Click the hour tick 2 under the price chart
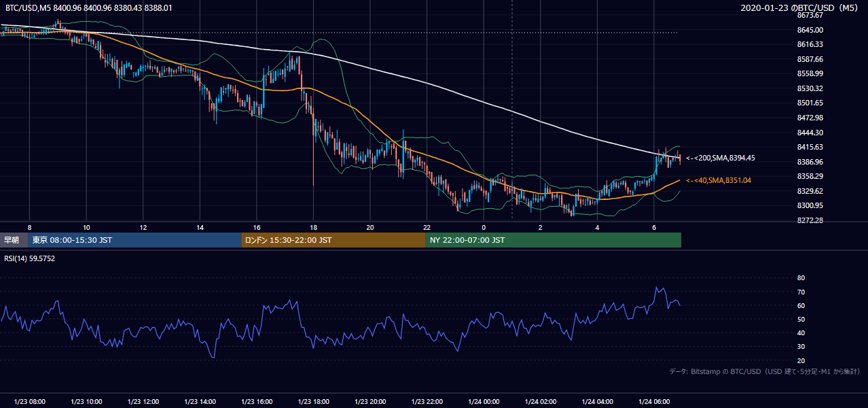 (x=541, y=227)
